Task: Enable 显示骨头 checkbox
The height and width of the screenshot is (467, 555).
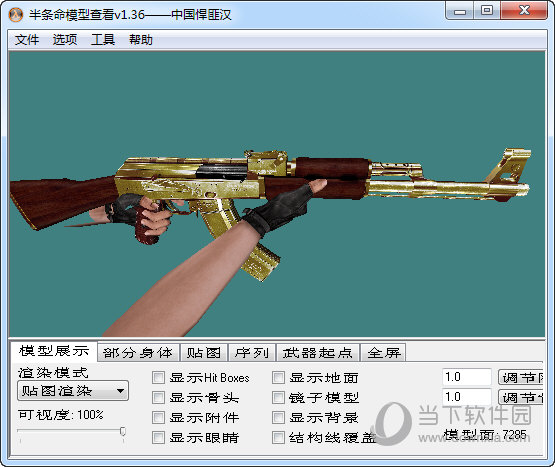Action: pyautogui.click(x=158, y=398)
